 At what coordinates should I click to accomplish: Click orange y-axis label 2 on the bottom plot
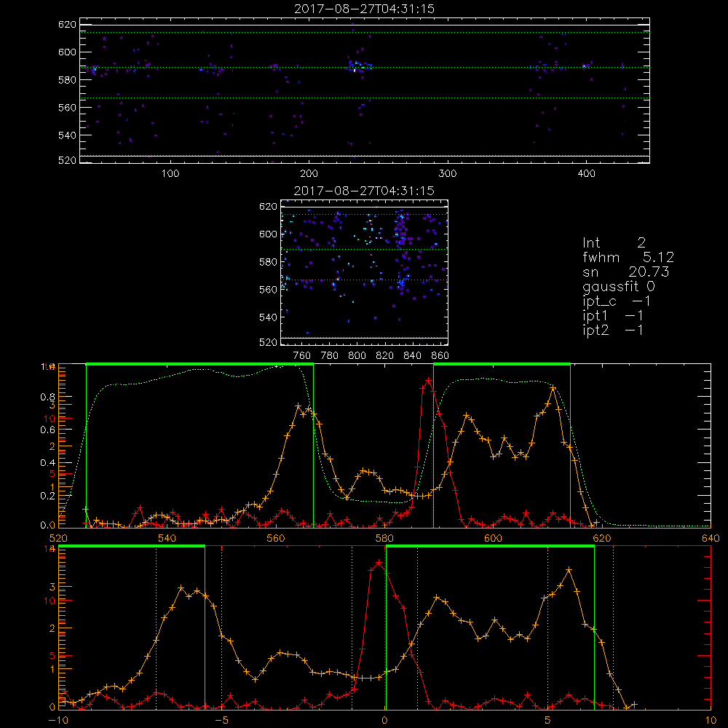[52, 628]
